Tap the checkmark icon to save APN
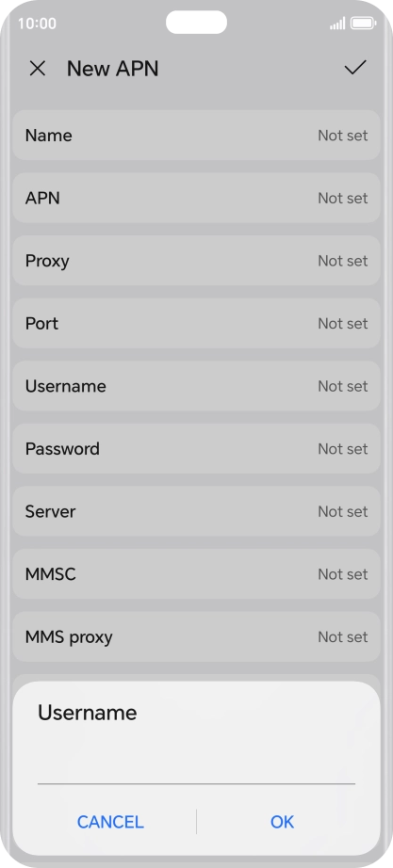 tap(355, 68)
